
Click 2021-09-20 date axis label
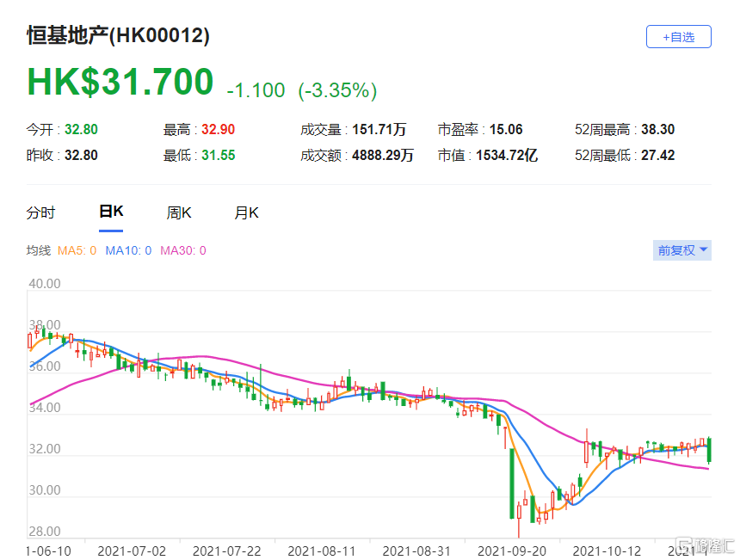point(512,551)
